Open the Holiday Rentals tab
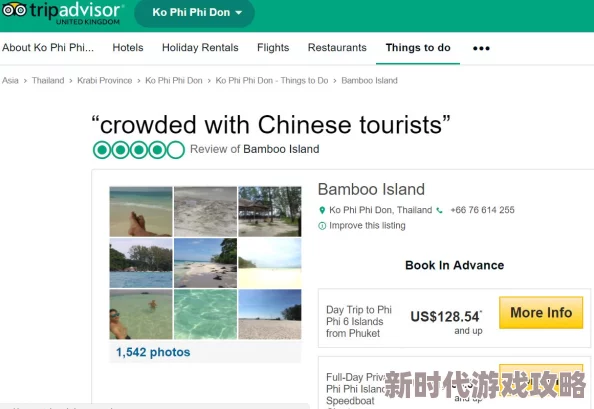The image size is (594, 409). pos(200,48)
